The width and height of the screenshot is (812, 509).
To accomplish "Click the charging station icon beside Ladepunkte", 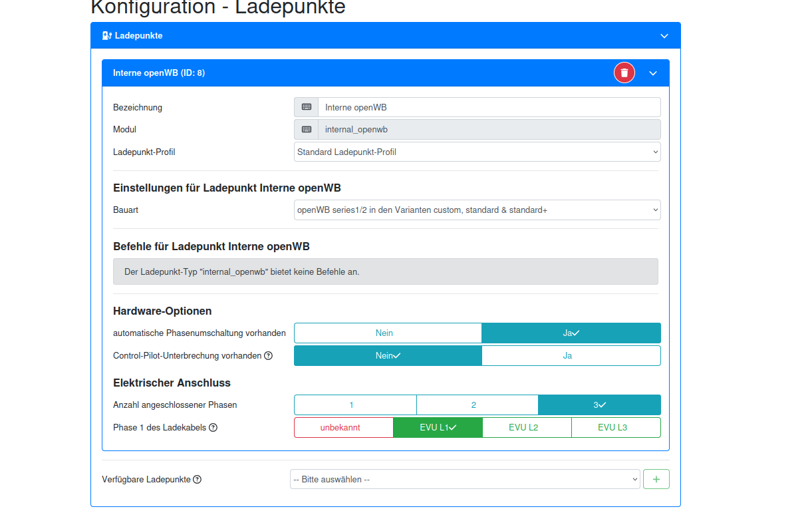I will pyautogui.click(x=106, y=35).
